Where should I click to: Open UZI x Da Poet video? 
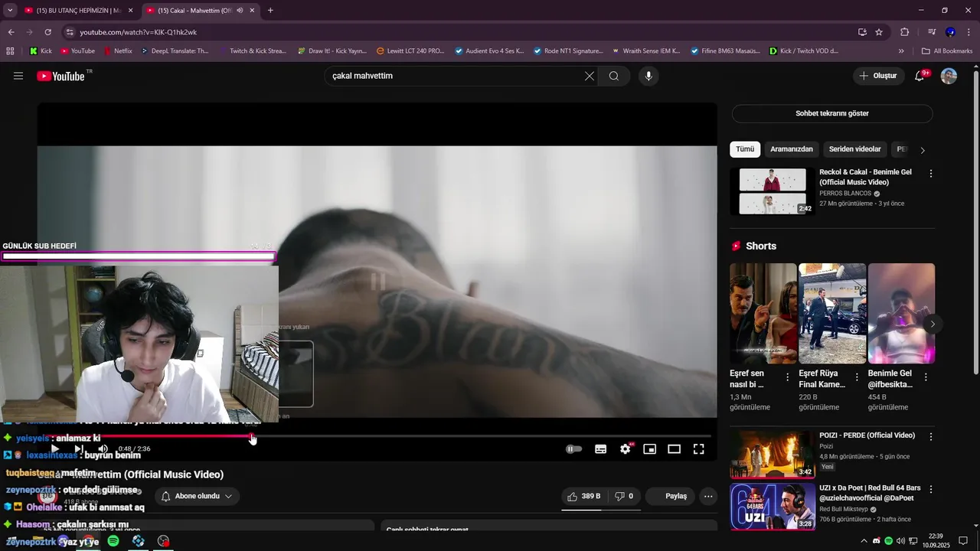click(772, 507)
